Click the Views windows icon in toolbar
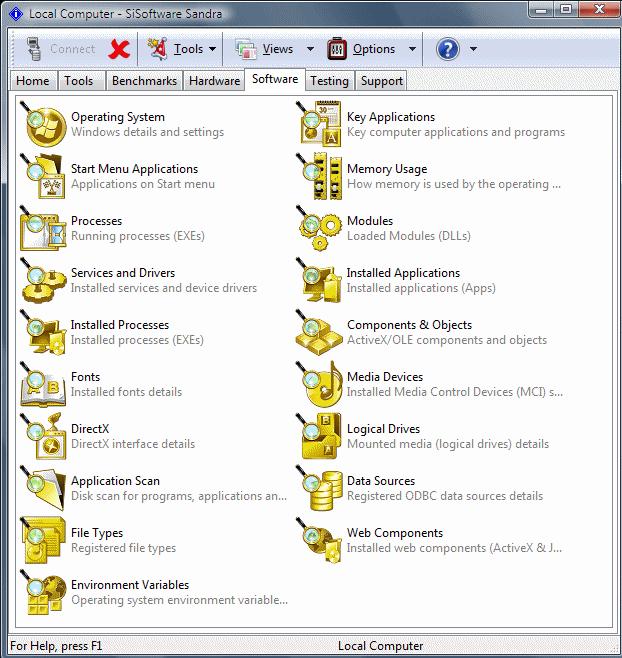Image resolution: width=622 pixels, height=658 pixels. [246, 49]
